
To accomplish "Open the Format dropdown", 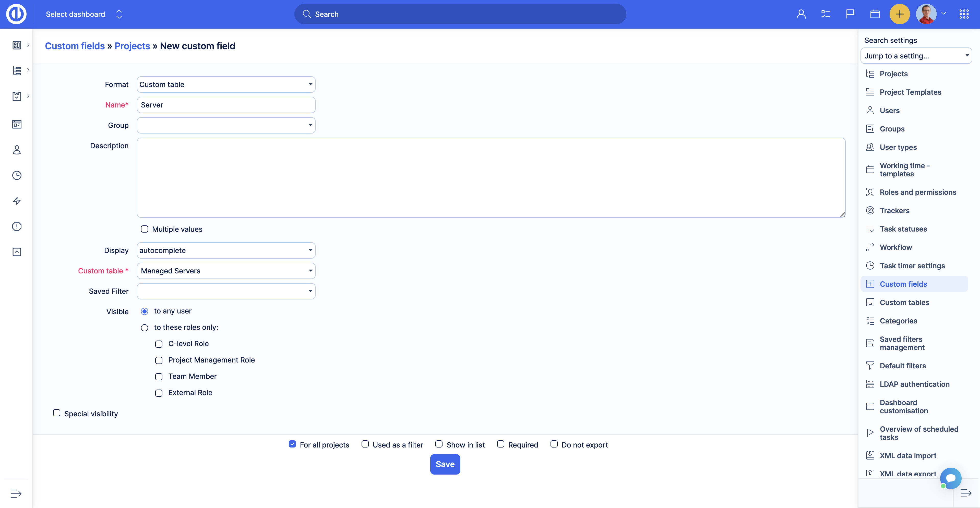I will 226,84.
